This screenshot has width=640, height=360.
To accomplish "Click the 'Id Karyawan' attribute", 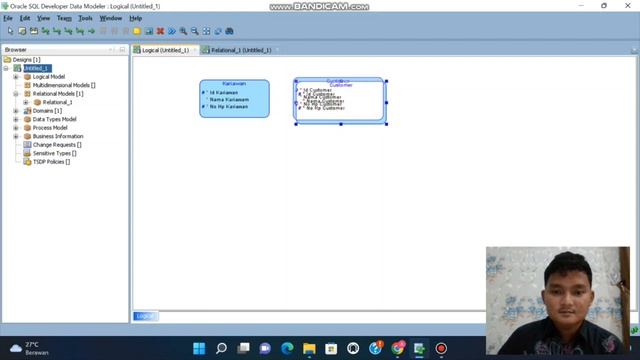I will coord(224,93).
